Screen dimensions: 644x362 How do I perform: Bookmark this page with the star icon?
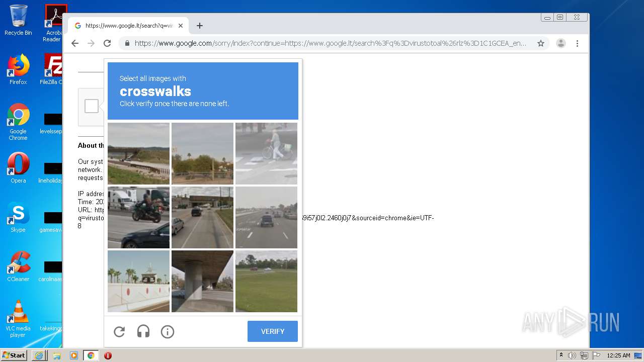tap(541, 43)
